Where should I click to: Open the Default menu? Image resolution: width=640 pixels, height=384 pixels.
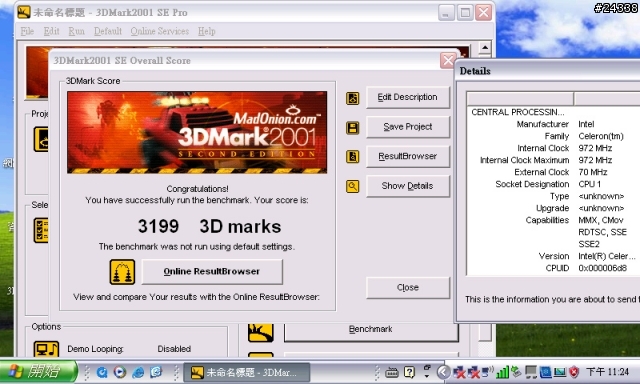pyautogui.click(x=108, y=31)
